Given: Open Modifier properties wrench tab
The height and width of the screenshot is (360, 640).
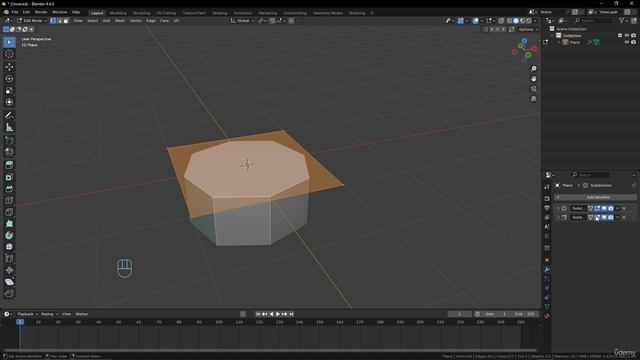Looking at the screenshot, I should 547,270.
